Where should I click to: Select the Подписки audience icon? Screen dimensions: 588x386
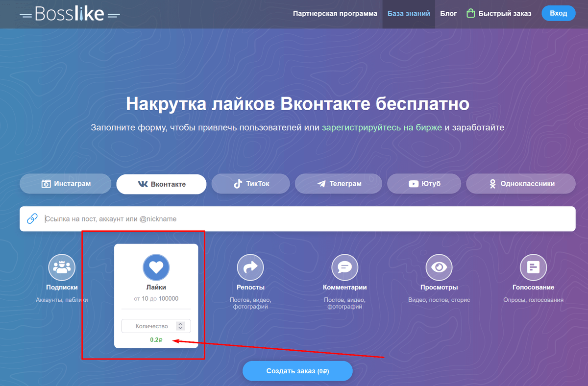pos(62,267)
